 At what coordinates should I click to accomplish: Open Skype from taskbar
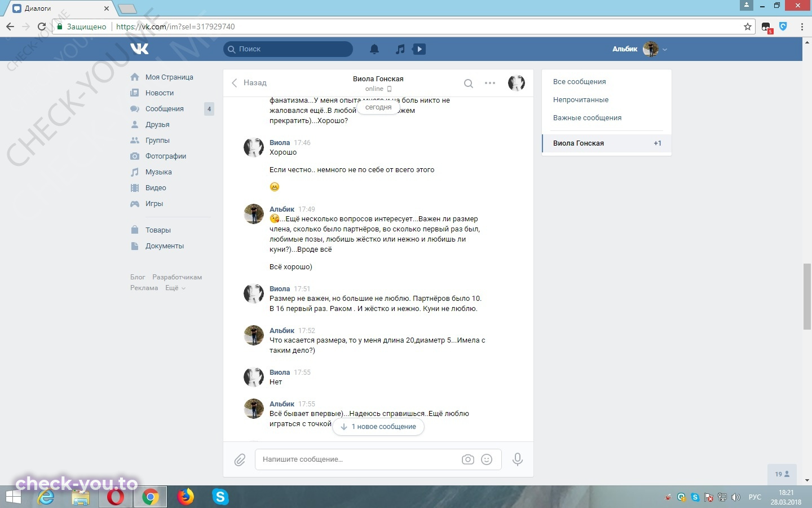point(220,497)
